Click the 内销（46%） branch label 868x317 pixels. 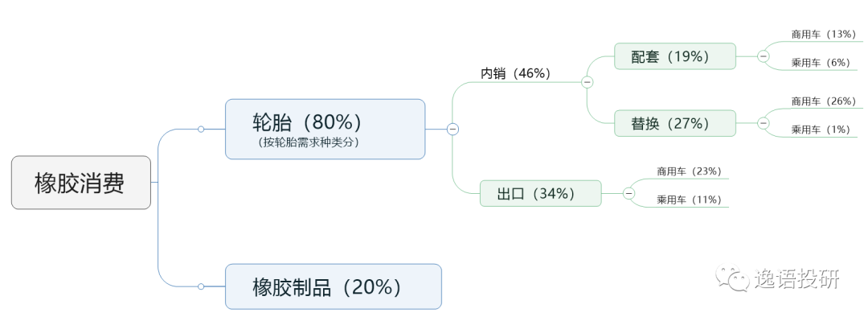(515, 73)
